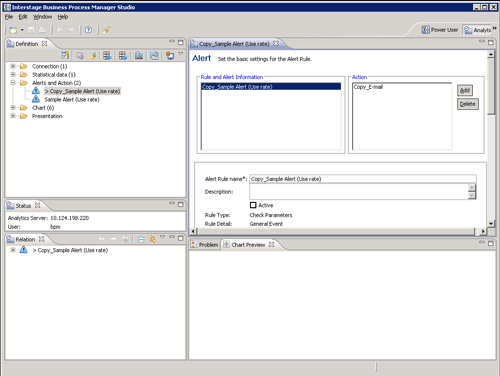Click the wand icon in main toolbar
This screenshot has height=376, width=500.
coord(106,30)
